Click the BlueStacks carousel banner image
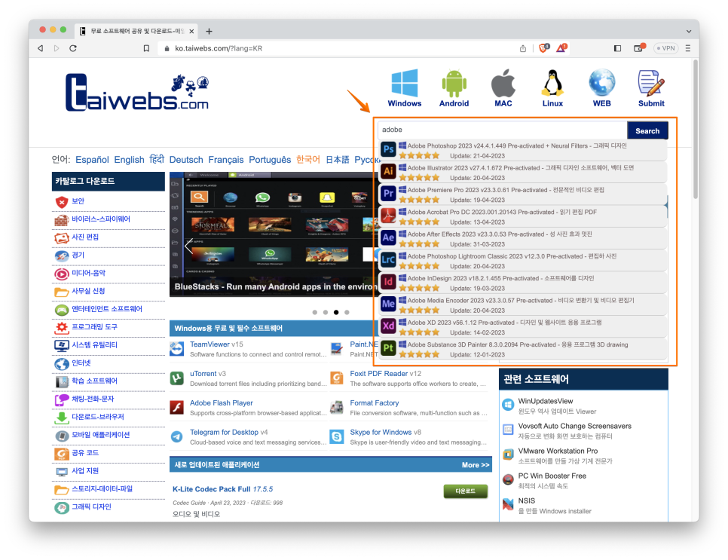Image resolution: width=728 pixels, height=560 pixels. (274, 234)
